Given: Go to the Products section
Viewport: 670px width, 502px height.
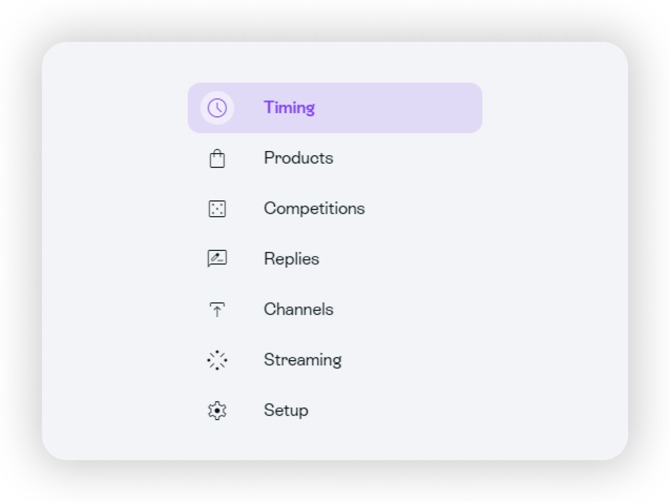Looking at the screenshot, I should [x=297, y=158].
